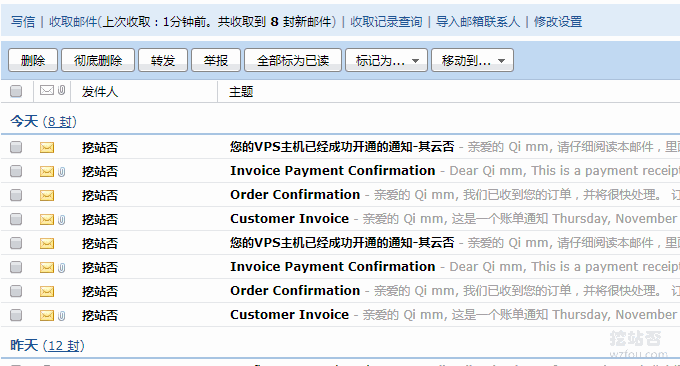Click unread envelope icon of first Order Confirmation
The image size is (680, 366).
click(x=47, y=196)
